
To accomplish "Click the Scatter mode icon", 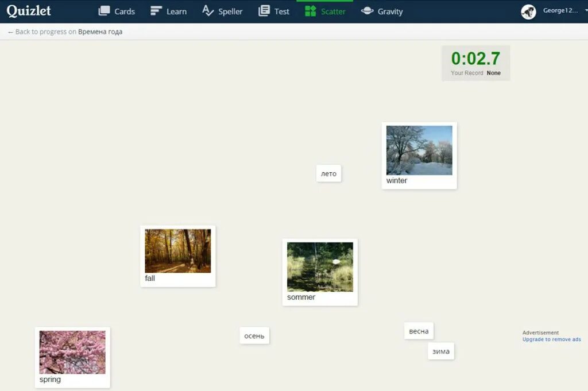I will click(310, 10).
